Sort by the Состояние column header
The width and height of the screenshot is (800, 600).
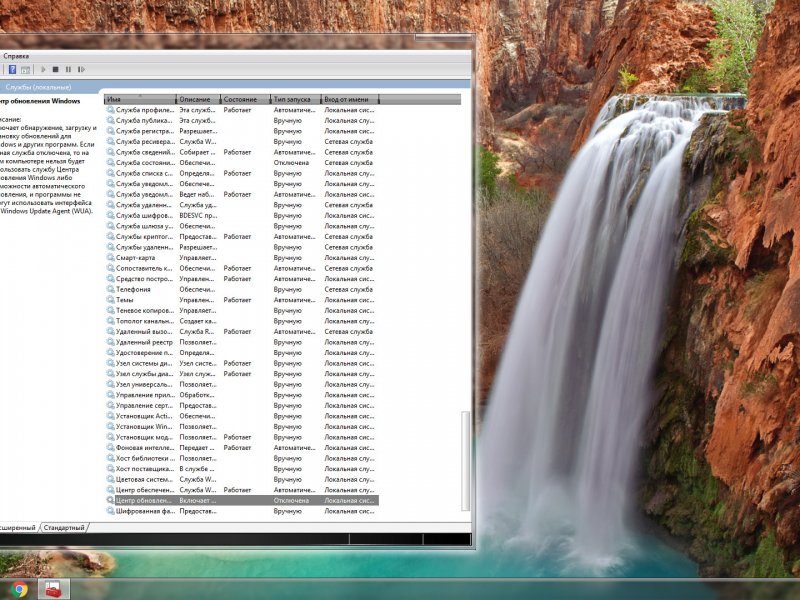click(245, 99)
